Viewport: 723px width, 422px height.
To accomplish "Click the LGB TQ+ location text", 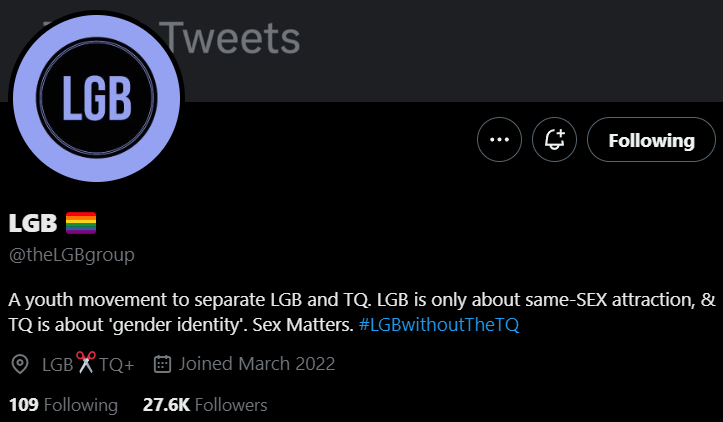I will coord(88,364).
